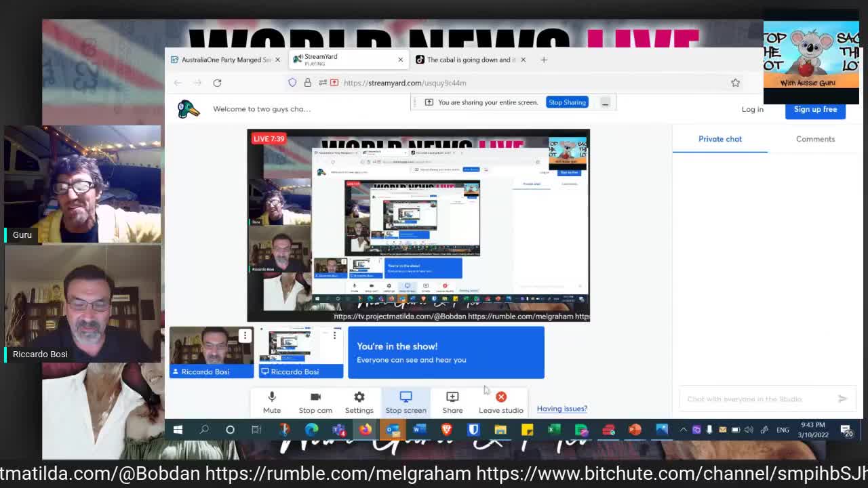This screenshot has width=868, height=488.
Task: Open Microsoft Edge from taskbar
Action: (311, 430)
